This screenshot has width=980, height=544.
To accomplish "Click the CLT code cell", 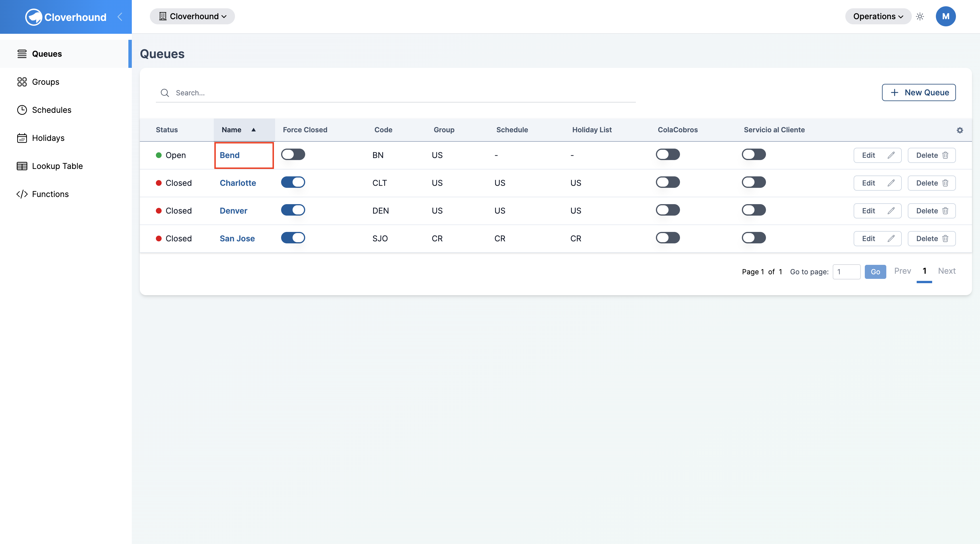I will coord(379,183).
